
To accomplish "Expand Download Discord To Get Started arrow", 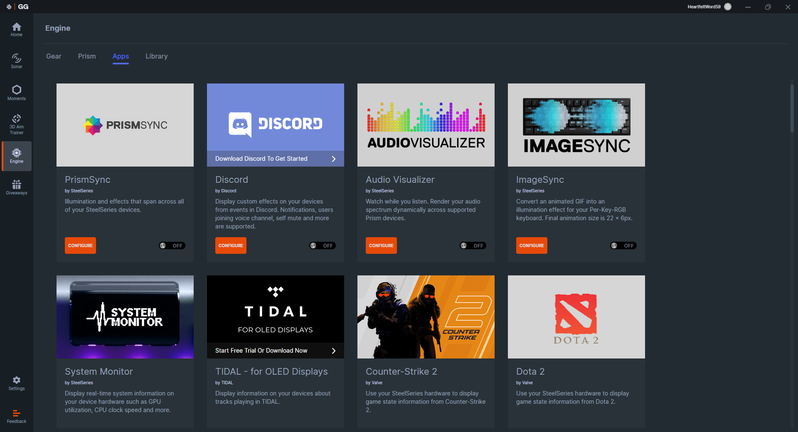I will tap(333, 159).
